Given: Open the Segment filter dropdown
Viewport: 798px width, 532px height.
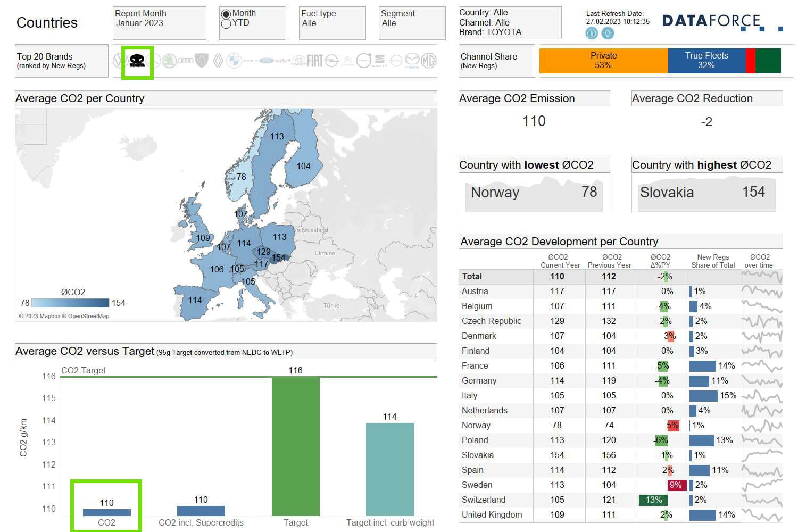Looking at the screenshot, I should coord(412,23).
